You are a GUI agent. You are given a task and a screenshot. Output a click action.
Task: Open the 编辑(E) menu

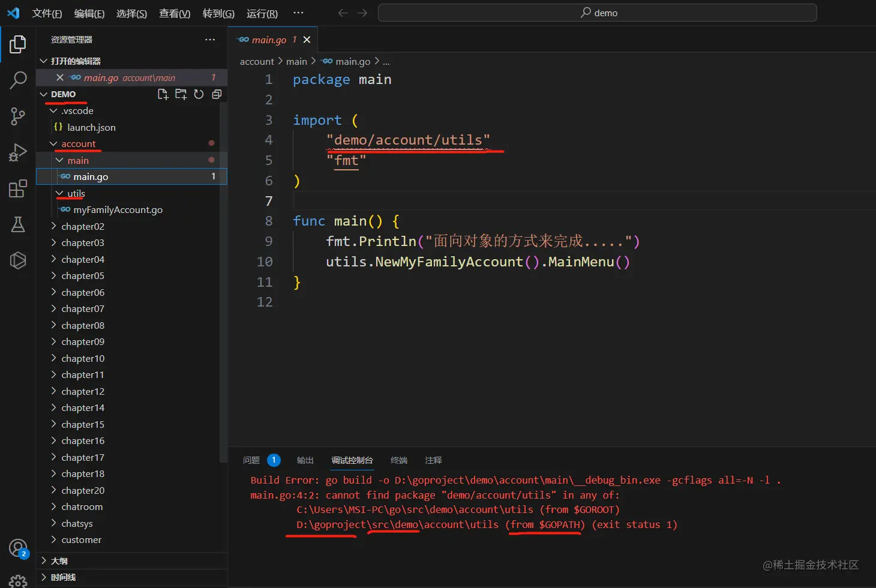click(x=89, y=13)
